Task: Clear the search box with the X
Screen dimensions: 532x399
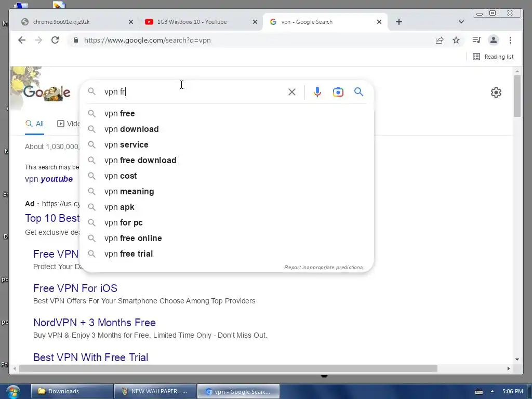Action: pyautogui.click(x=292, y=92)
